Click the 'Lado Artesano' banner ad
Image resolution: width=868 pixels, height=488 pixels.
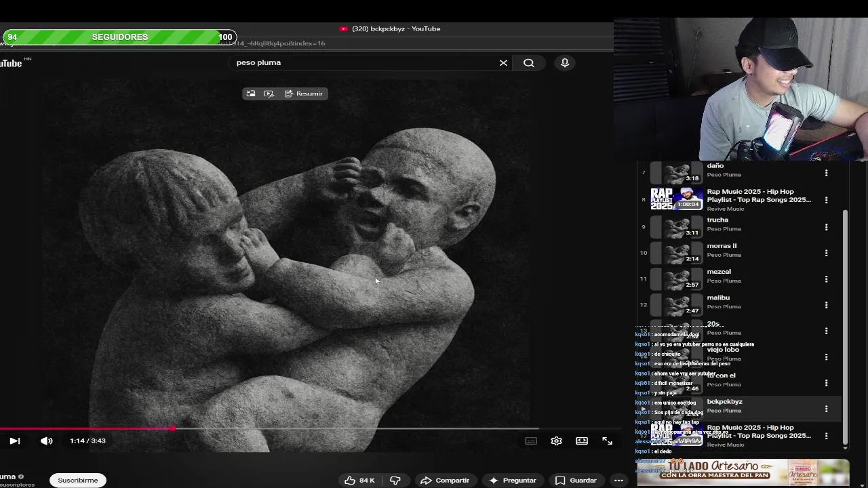tap(743, 472)
